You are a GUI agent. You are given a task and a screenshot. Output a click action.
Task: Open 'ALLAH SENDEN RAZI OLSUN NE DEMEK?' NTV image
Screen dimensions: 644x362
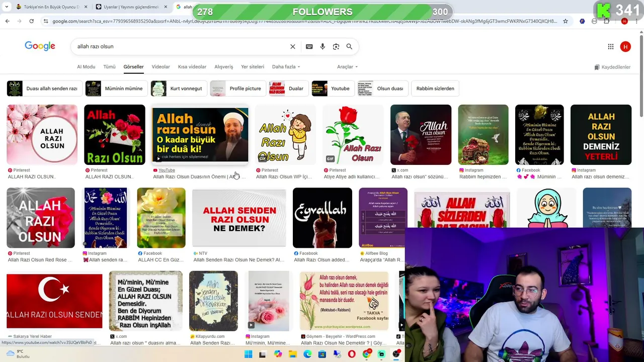(239, 218)
